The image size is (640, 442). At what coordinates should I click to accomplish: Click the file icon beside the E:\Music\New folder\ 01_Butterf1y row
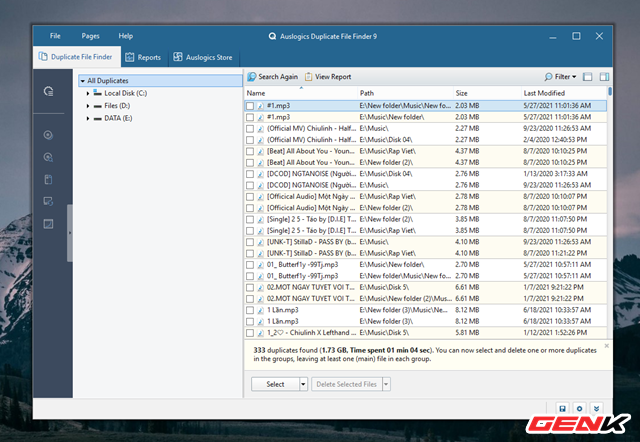[x=260, y=265]
